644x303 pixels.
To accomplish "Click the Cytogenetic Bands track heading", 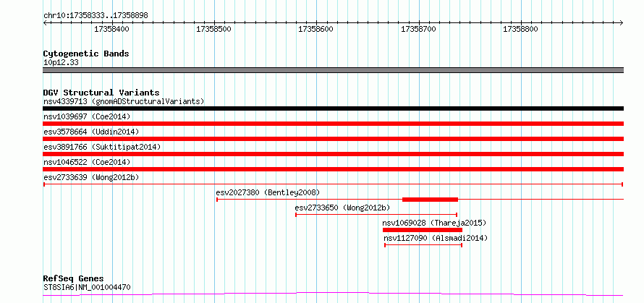I will click(x=86, y=54).
